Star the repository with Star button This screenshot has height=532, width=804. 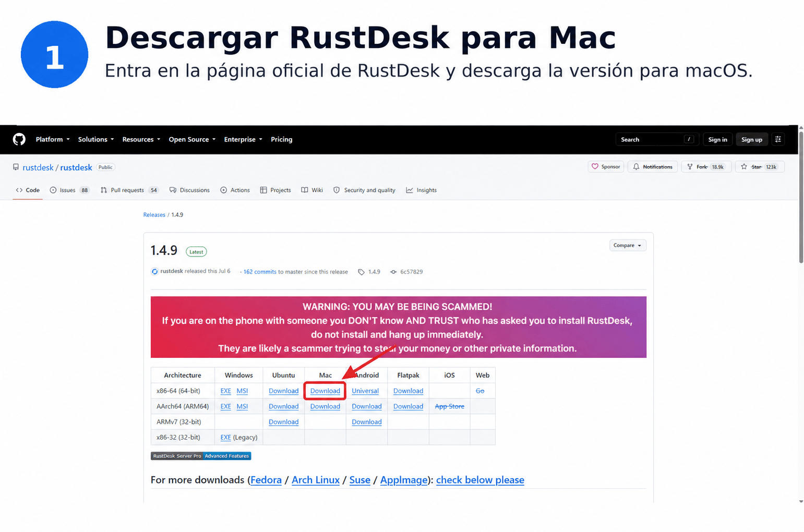[x=760, y=167]
